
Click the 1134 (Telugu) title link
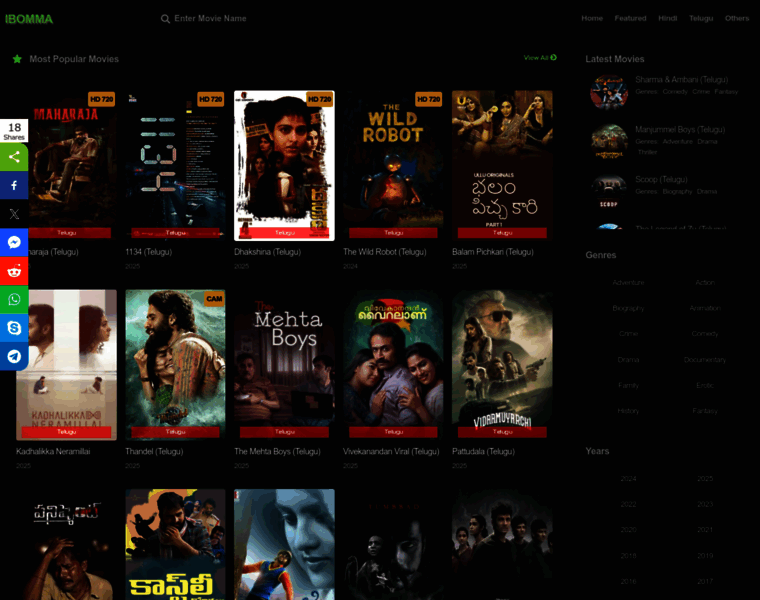(x=148, y=252)
